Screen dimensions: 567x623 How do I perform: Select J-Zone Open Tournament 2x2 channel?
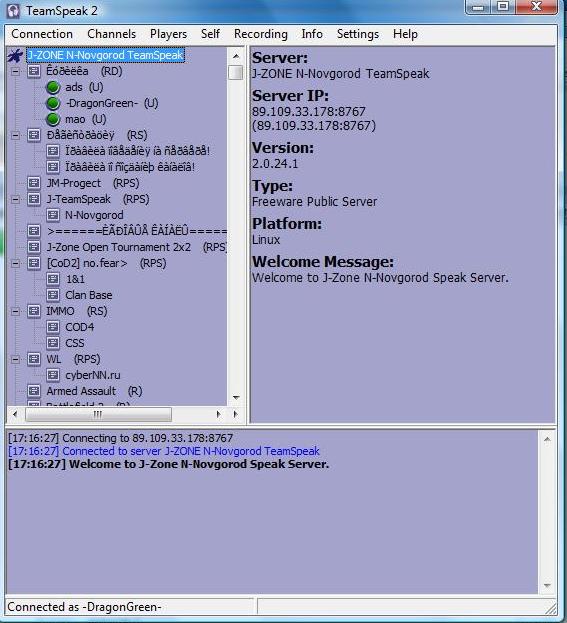click(136, 247)
